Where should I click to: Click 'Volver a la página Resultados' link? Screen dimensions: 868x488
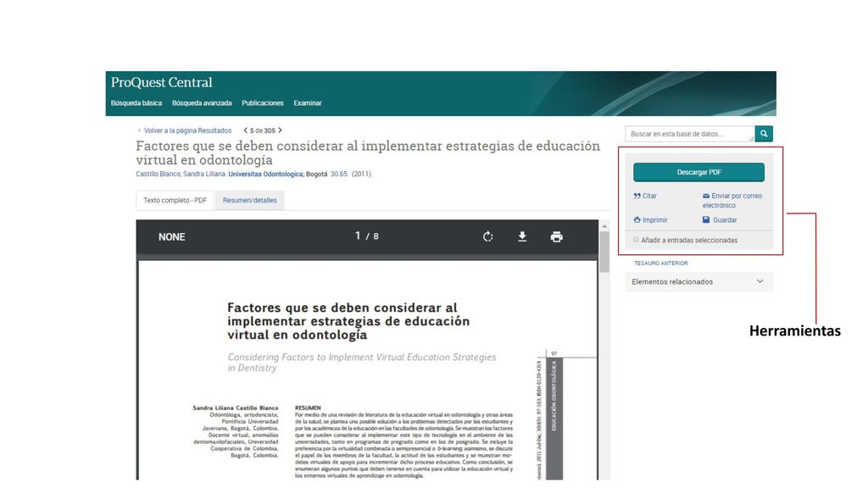coord(187,130)
